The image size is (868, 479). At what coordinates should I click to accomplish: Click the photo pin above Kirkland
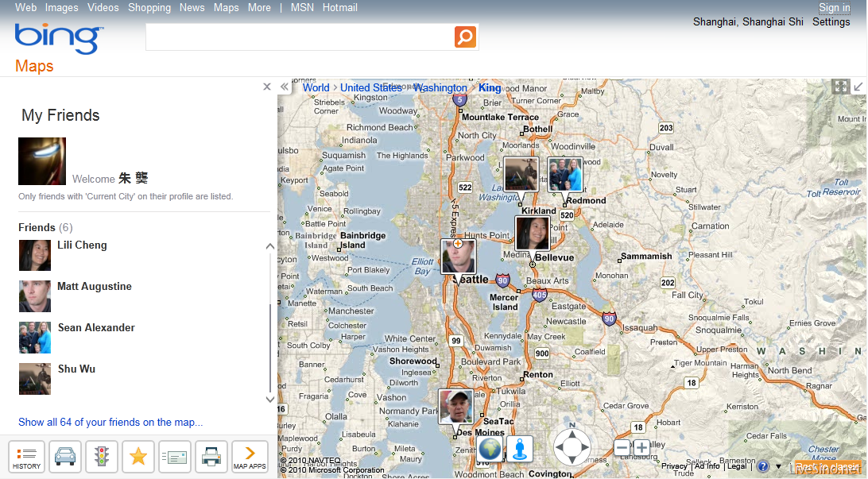click(521, 174)
